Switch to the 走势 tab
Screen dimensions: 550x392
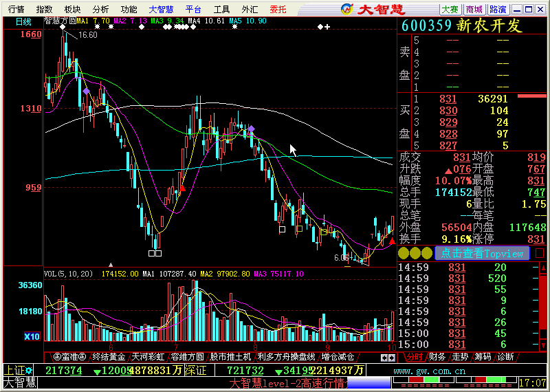click(x=460, y=357)
